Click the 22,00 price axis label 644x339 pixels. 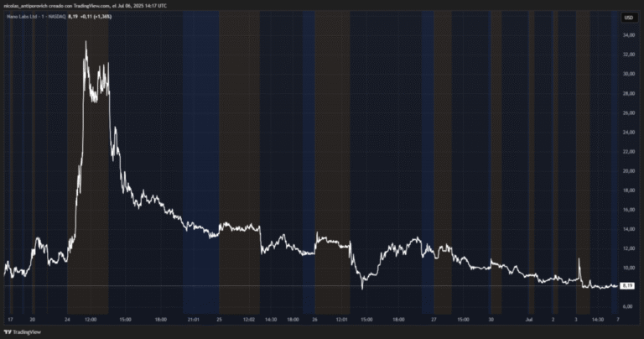(x=629, y=152)
